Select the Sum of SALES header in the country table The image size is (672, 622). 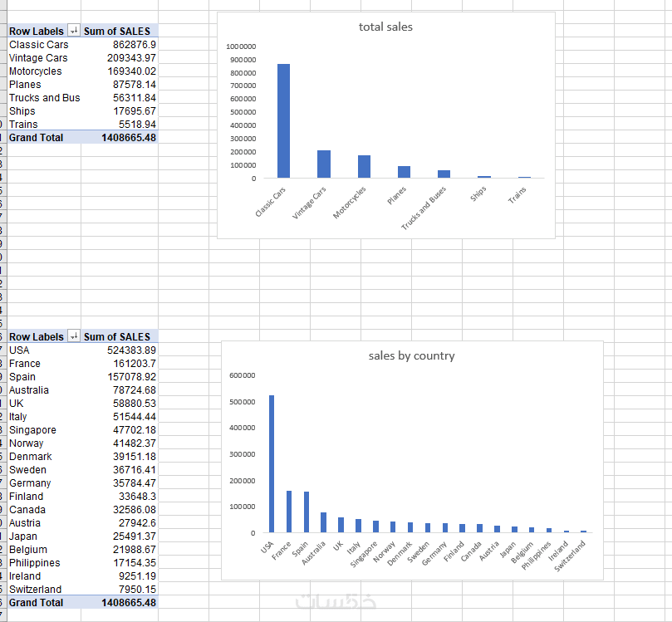pyautogui.click(x=120, y=336)
